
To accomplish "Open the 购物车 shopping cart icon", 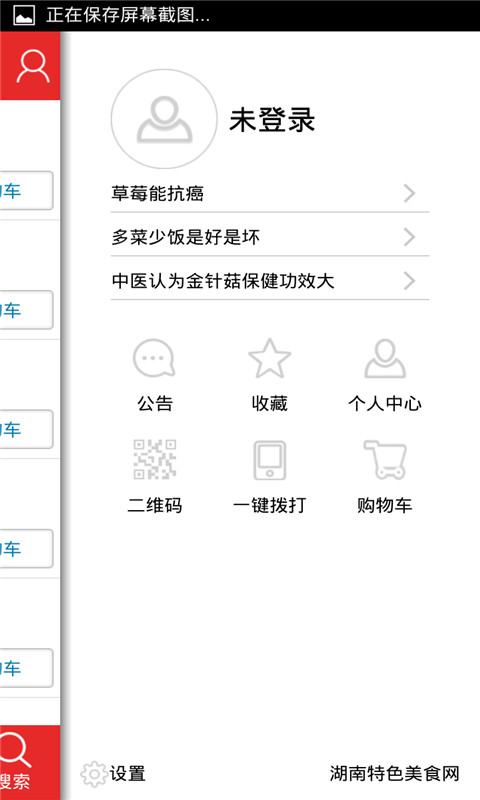I will click(385, 460).
